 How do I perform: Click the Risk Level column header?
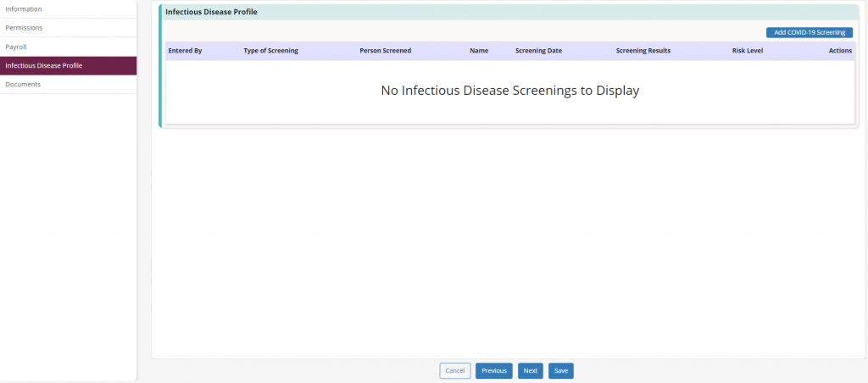(748, 51)
